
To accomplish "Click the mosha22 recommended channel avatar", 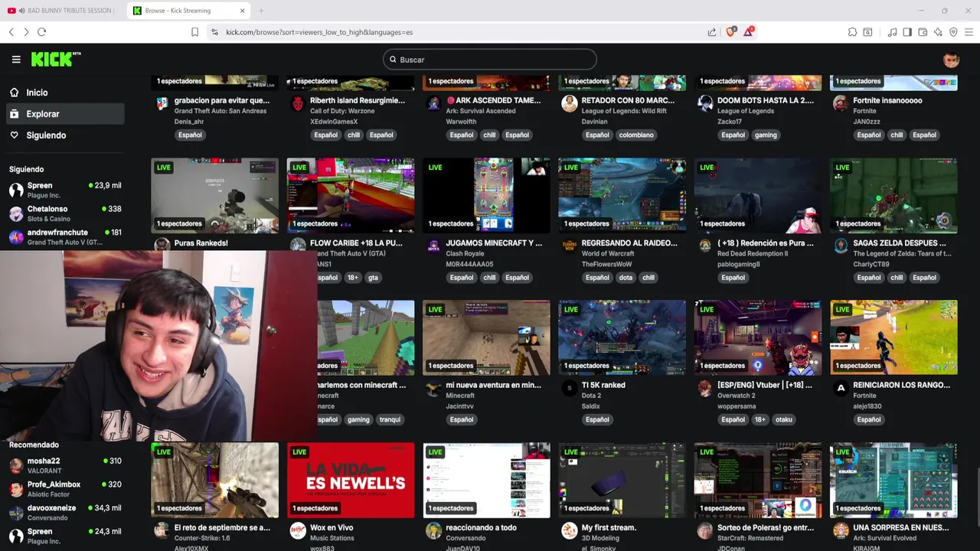I will pos(16,465).
